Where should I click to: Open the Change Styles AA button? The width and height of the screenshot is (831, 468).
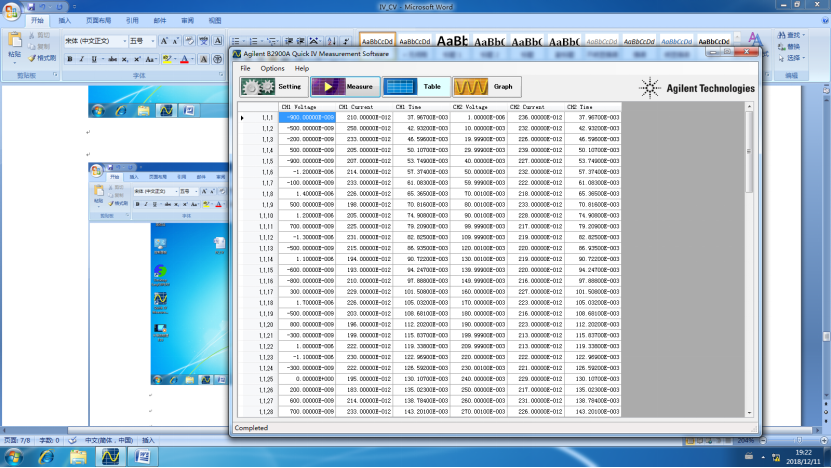click(x=756, y=41)
